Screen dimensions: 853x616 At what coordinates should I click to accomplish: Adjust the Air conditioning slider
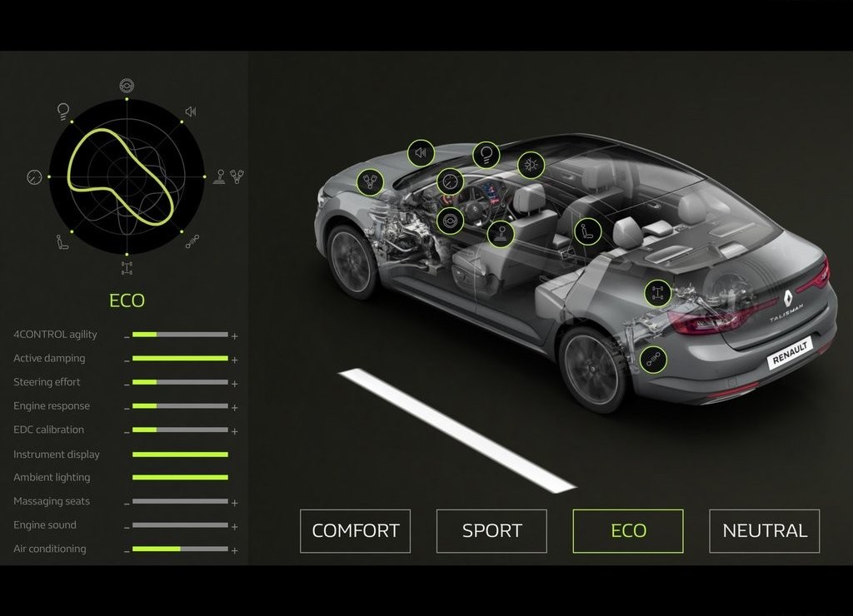coord(180,549)
